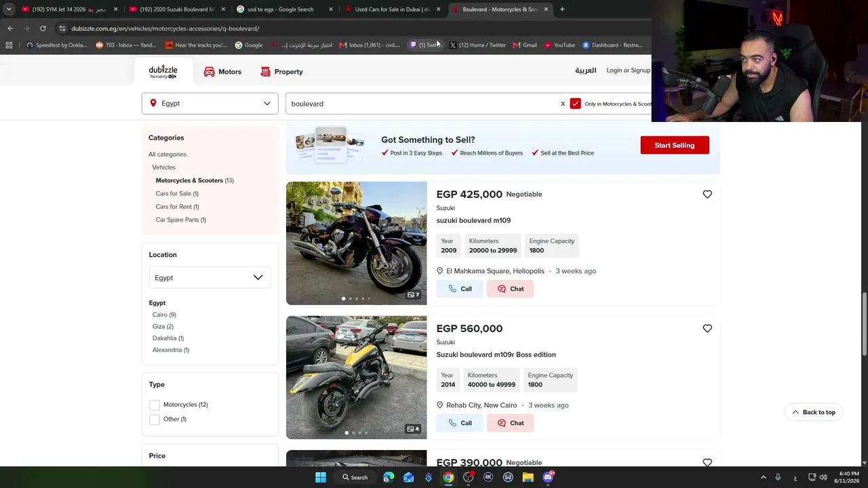Switch to Used Cars for Sale in Dubai tab

pos(393,9)
